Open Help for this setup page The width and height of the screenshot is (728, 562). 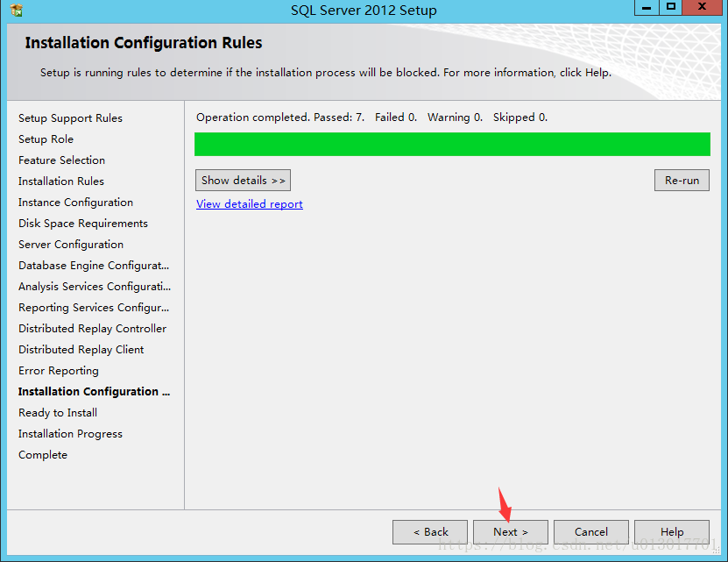coord(672,532)
